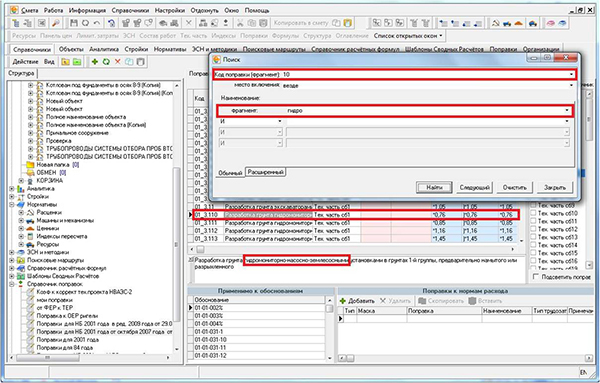600x383 pixels.
Task: Open the Настройки menu
Action: point(170,10)
